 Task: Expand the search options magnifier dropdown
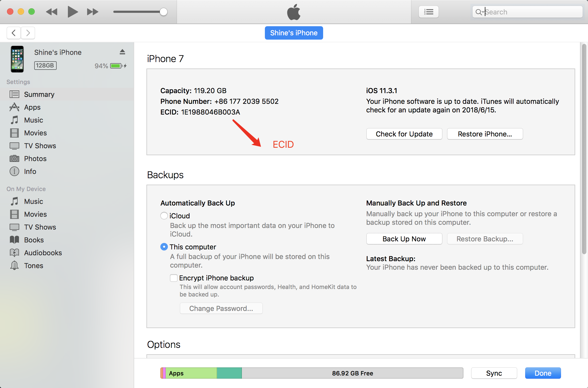click(480, 12)
